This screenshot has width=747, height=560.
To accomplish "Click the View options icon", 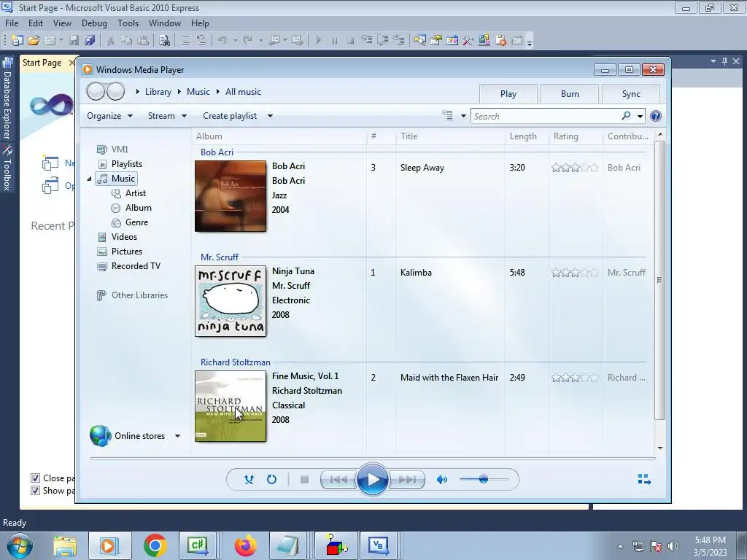I will (x=447, y=116).
